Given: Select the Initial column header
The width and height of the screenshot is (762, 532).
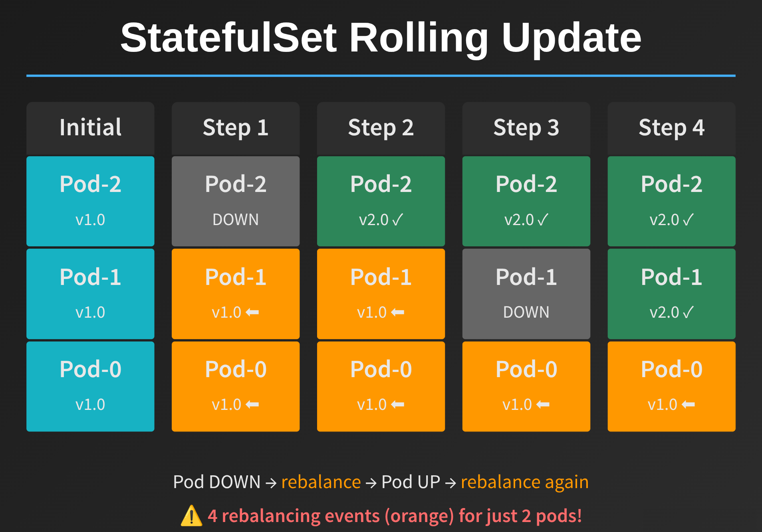Looking at the screenshot, I should point(90,128).
